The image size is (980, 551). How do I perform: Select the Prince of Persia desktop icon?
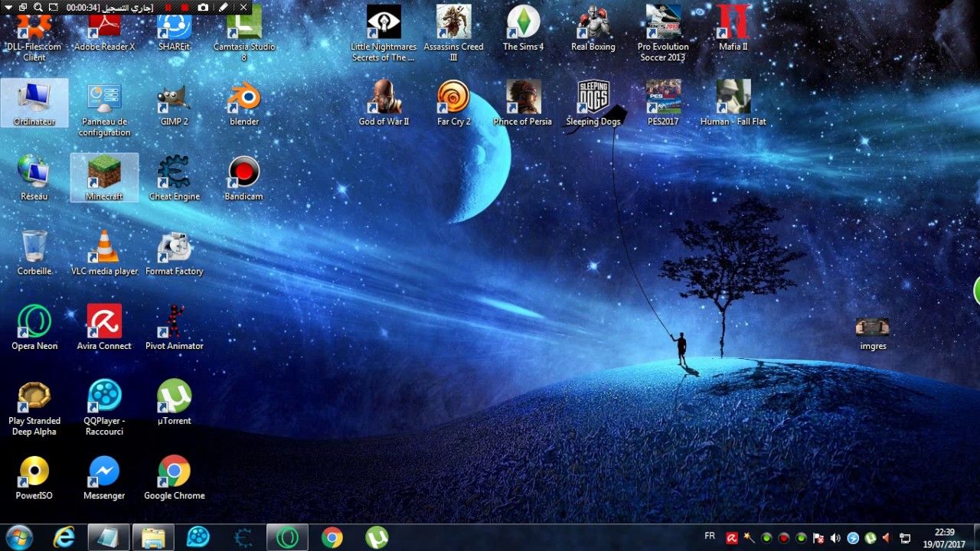[x=523, y=103]
